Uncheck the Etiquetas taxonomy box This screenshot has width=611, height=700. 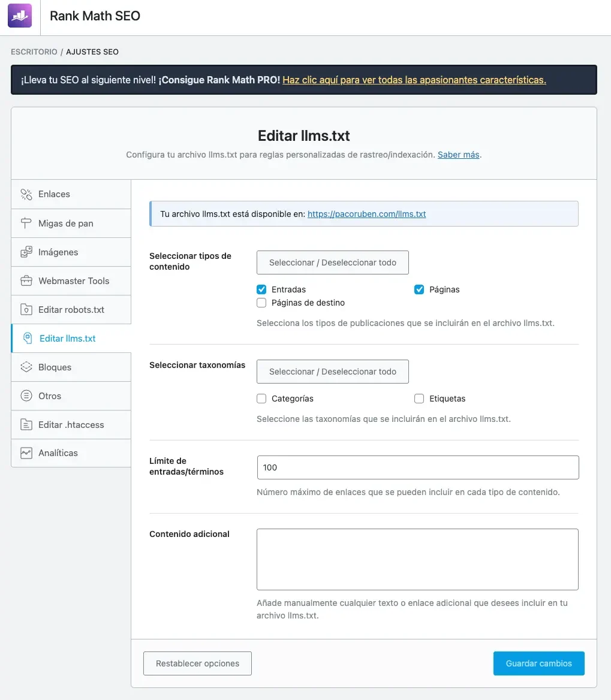[x=419, y=398]
